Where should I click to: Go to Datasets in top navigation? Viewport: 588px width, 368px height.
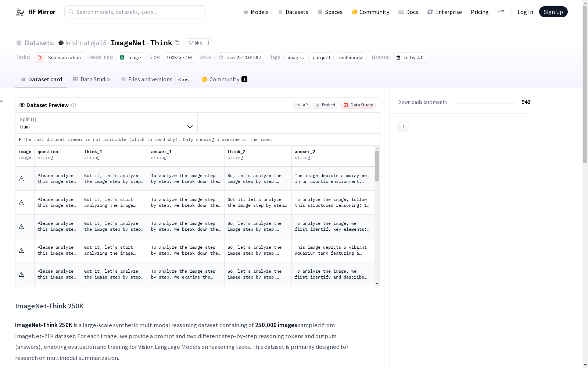tap(293, 12)
